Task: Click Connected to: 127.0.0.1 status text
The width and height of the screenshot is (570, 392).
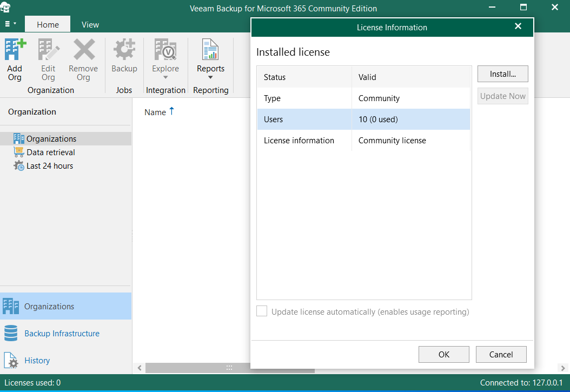Action: click(x=521, y=383)
